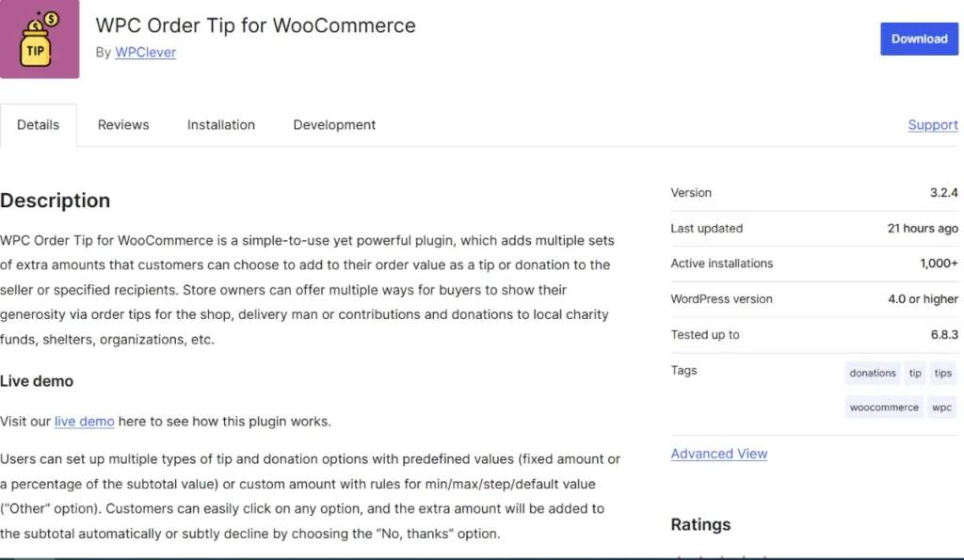Open Advanced View for the plugin
The width and height of the screenshot is (964, 560).
pos(718,454)
